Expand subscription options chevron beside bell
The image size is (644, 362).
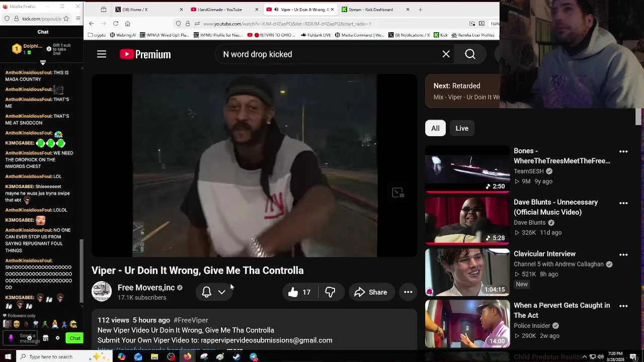pos(222,292)
